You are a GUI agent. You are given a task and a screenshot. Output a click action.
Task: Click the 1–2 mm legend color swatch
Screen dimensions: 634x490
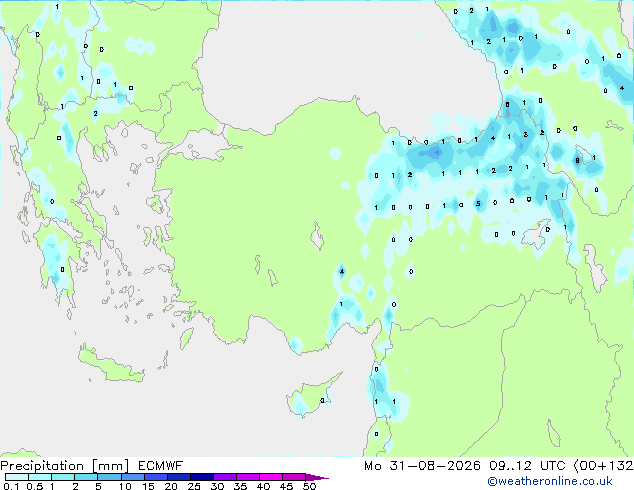63,477
